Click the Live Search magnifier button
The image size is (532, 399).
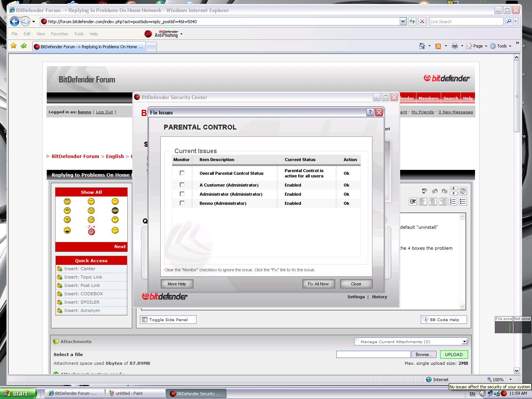click(509, 22)
